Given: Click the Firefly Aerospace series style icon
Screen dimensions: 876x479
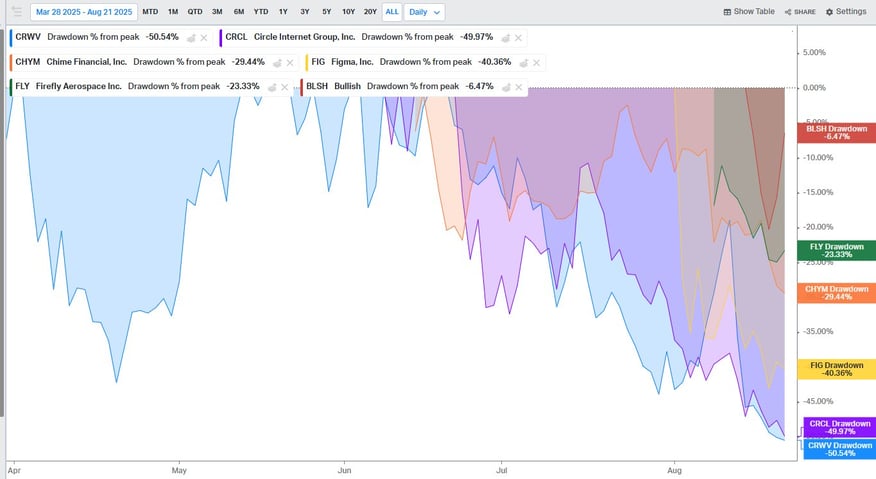Looking at the screenshot, I should [272, 87].
